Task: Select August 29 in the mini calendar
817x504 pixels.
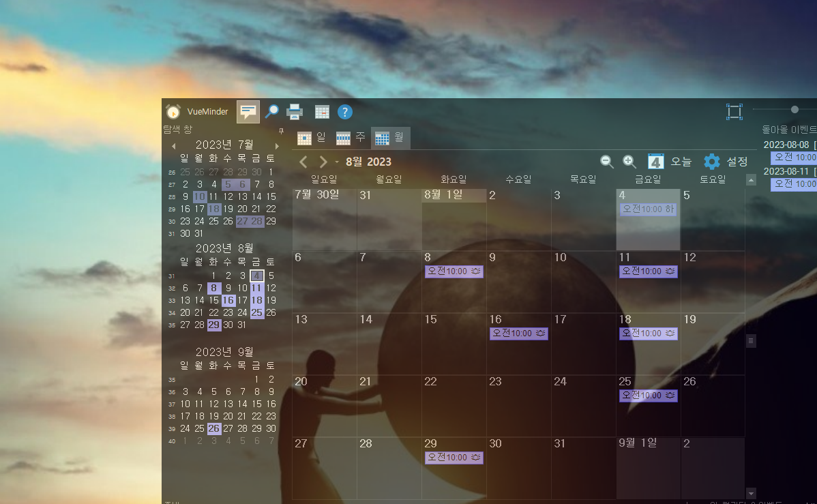Action: point(213,325)
